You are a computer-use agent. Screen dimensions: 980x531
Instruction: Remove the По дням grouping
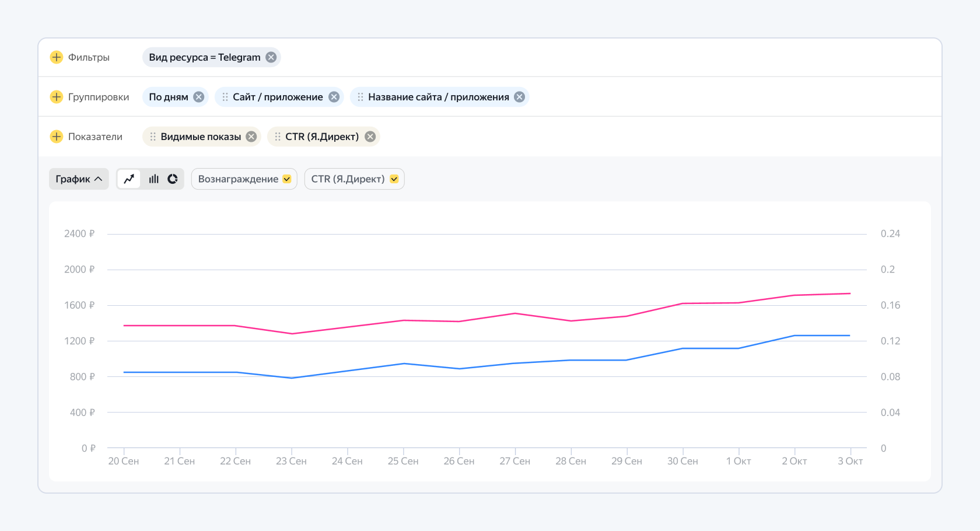click(199, 97)
